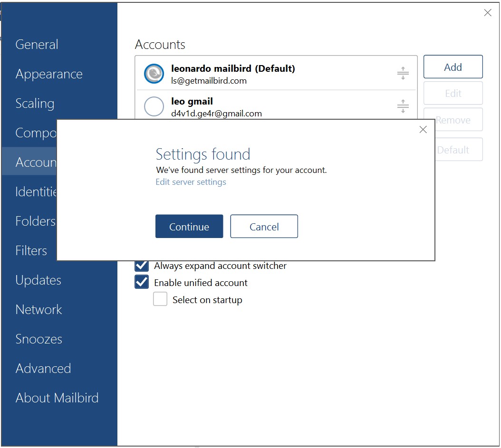This screenshot has height=448, width=501.
Task: Click the Remove account button
Action: [459, 119]
